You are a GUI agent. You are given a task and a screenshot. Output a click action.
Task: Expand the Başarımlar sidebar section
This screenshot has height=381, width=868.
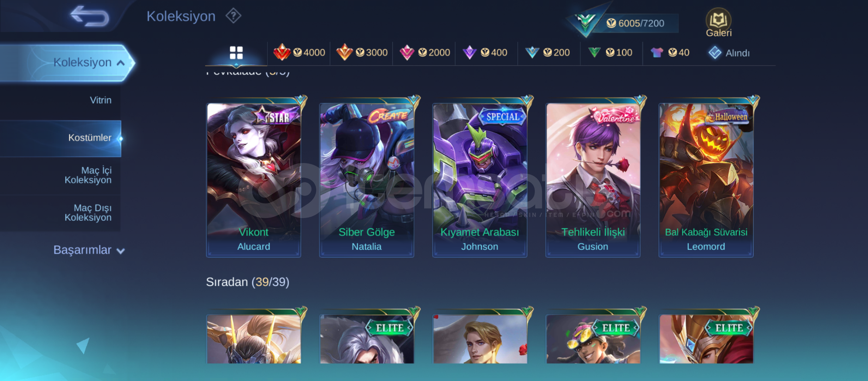coord(89,250)
